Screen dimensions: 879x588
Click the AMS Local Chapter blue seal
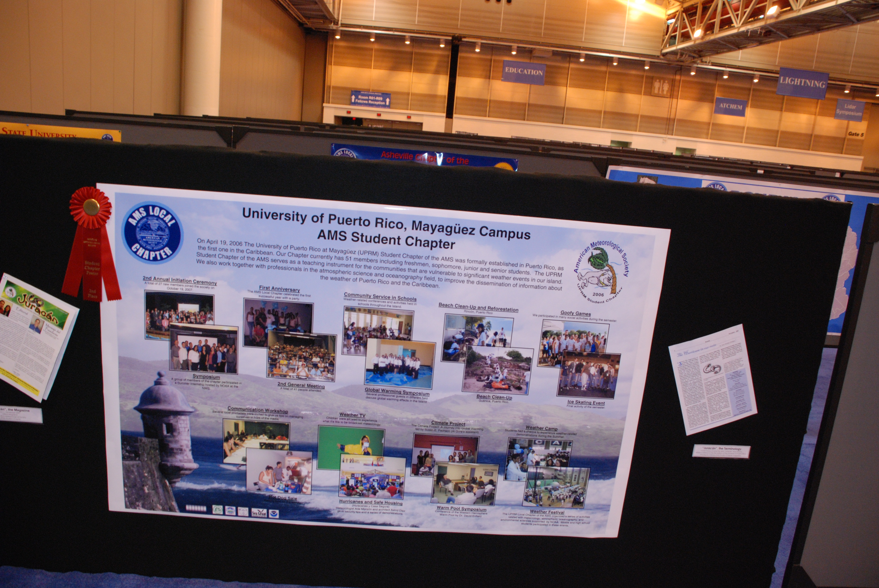(x=153, y=233)
